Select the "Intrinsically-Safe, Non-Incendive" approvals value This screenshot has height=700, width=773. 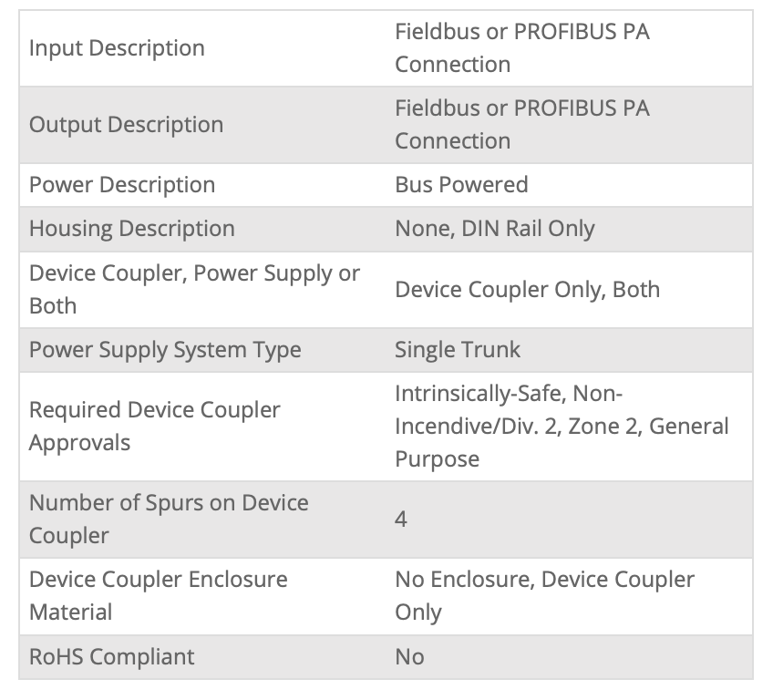(x=561, y=426)
